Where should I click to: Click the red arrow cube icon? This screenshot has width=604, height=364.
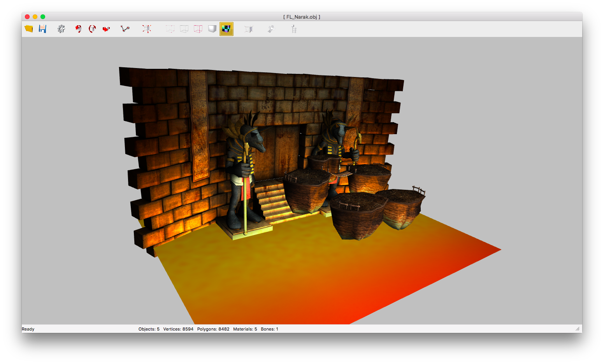[x=106, y=29]
